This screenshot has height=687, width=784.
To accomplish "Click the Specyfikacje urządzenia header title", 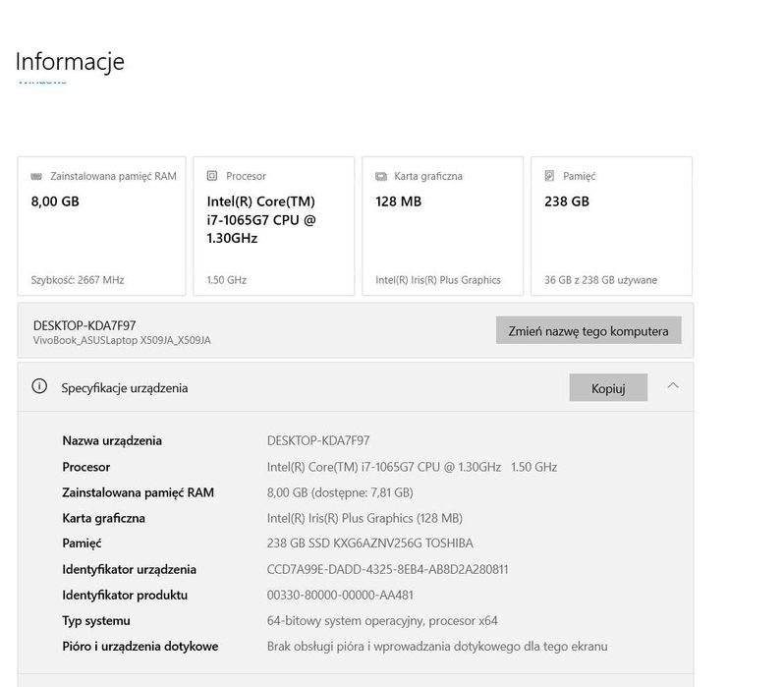I will (x=125, y=388).
